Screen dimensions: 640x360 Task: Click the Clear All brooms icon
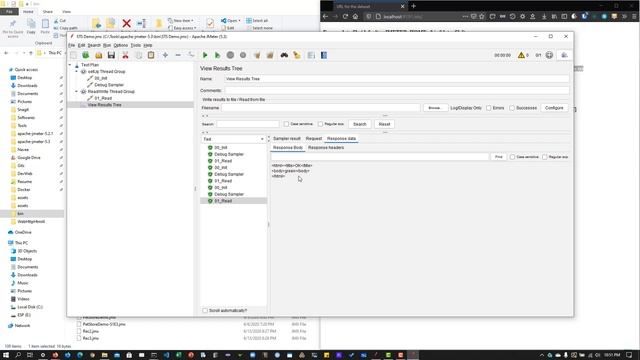point(270,55)
